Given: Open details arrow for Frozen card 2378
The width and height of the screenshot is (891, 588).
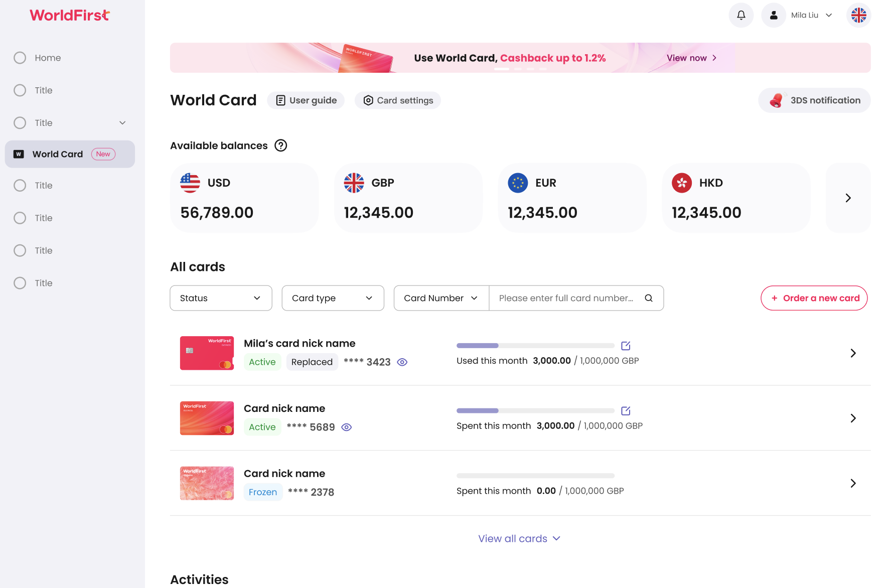Looking at the screenshot, I should pyautogui.click(x=853, y=483).
